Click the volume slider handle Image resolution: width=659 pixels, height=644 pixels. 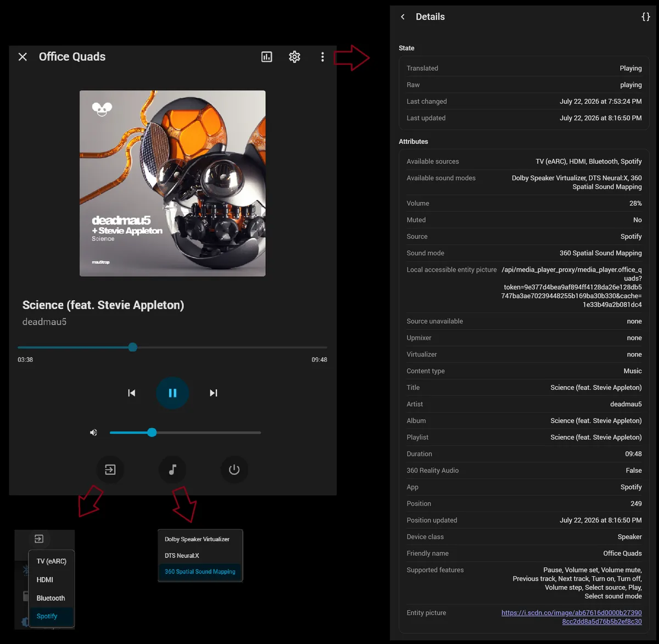(152, 433)
